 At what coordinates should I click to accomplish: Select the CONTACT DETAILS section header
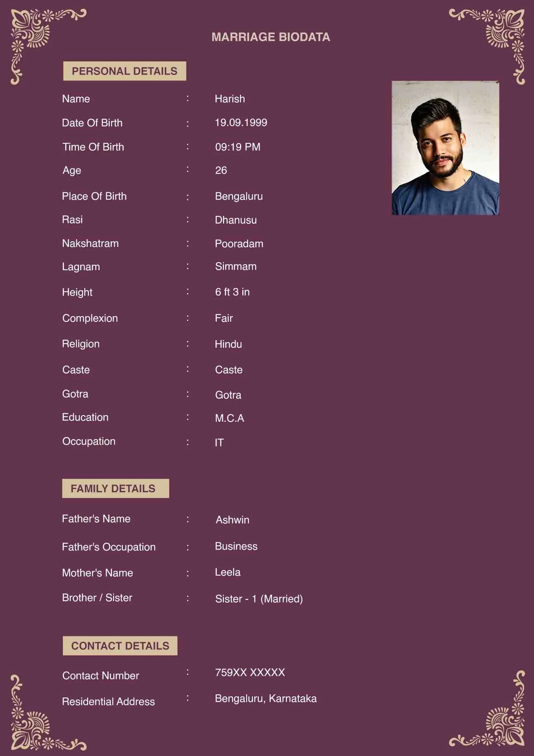pos(120,645)
